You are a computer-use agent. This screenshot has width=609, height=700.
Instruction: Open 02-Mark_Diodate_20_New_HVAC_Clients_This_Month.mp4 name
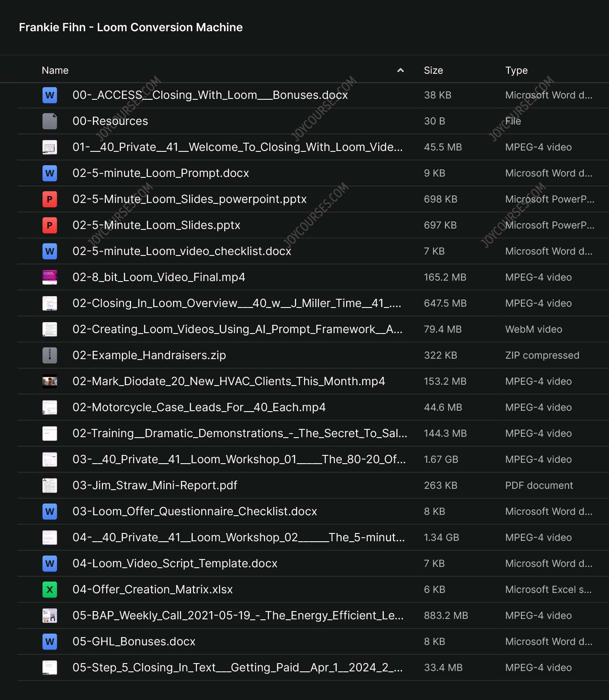229,381
